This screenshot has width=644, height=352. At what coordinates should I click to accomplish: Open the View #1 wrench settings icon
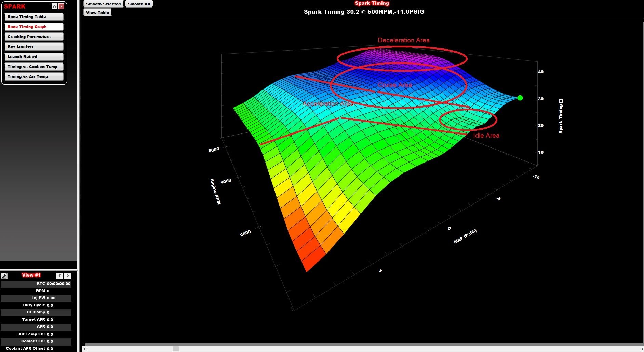5,275
